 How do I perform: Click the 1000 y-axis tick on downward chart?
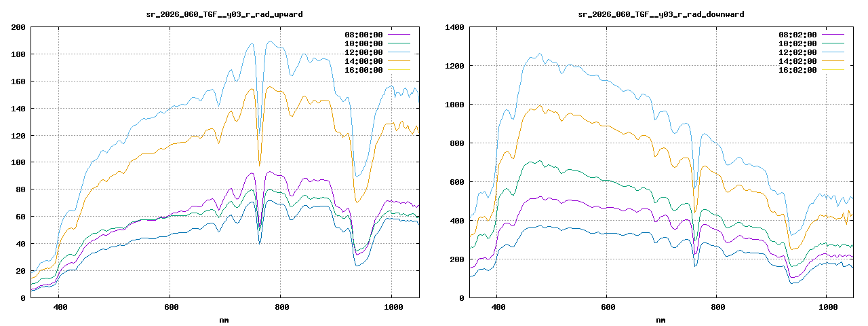[x=454, y=105]
